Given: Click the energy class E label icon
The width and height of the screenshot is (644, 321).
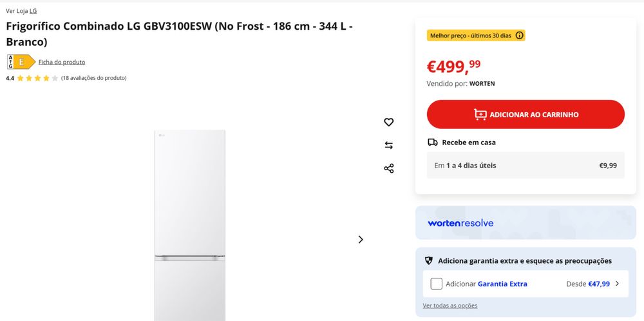Looking at the screenshot, I should [x=21, y=62].
